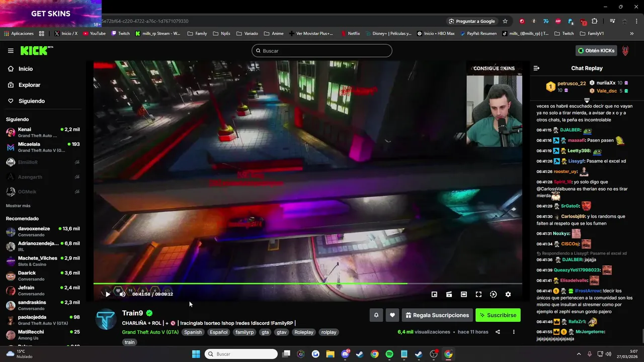Open the Chrome extensions puzzle icon

pos(595,21)
